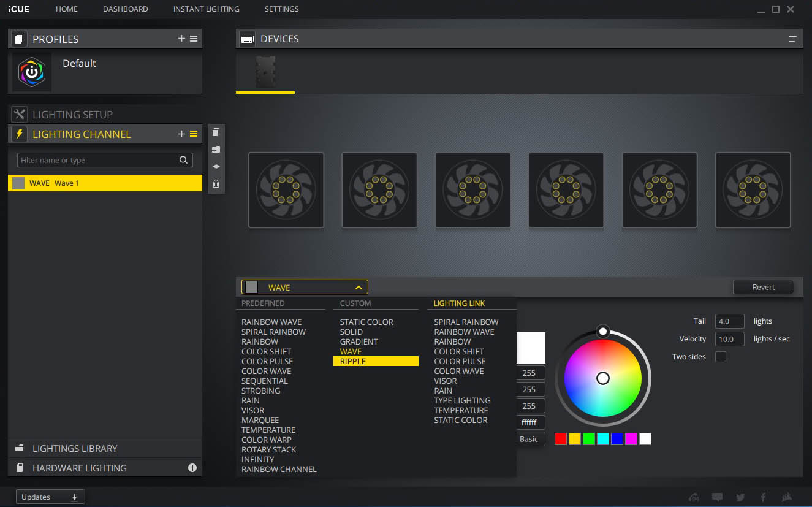Pick the green color swatch

588,439
